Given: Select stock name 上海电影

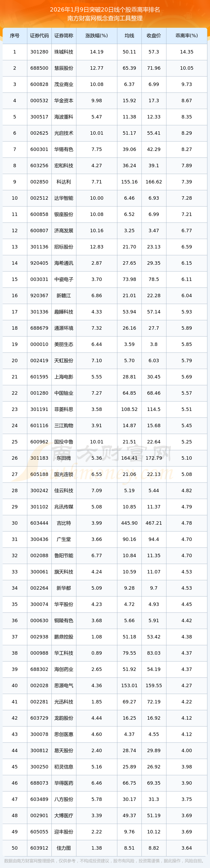Looking at the screenshot, I should click(64, 377).
